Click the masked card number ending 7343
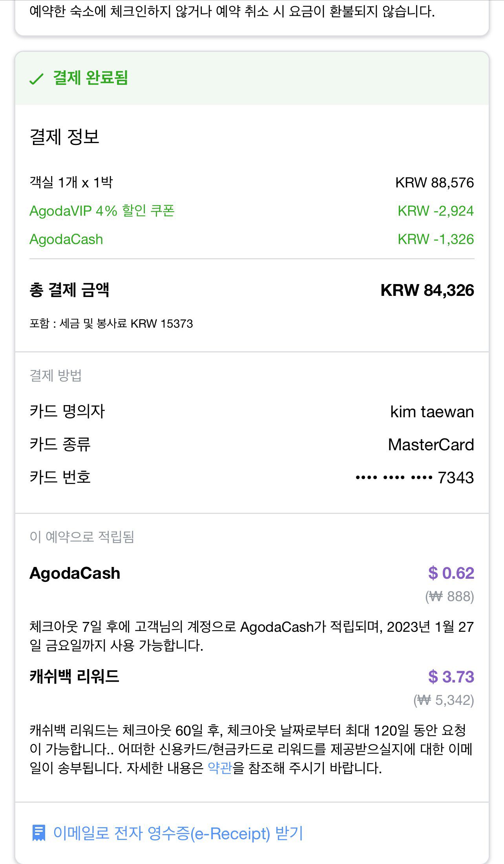Screen dimensions: 504x864 (x=415, y=478)
